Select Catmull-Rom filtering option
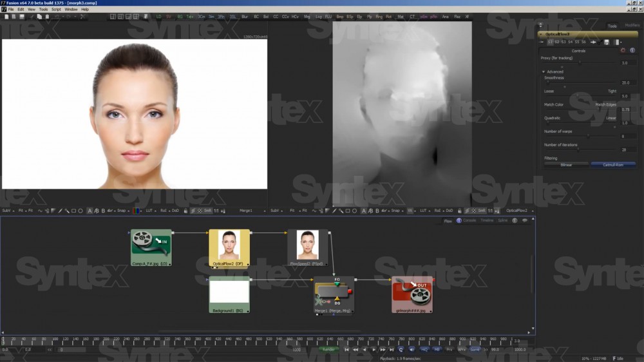This screenshot has width=644, height=362. (x=613, y=165)
